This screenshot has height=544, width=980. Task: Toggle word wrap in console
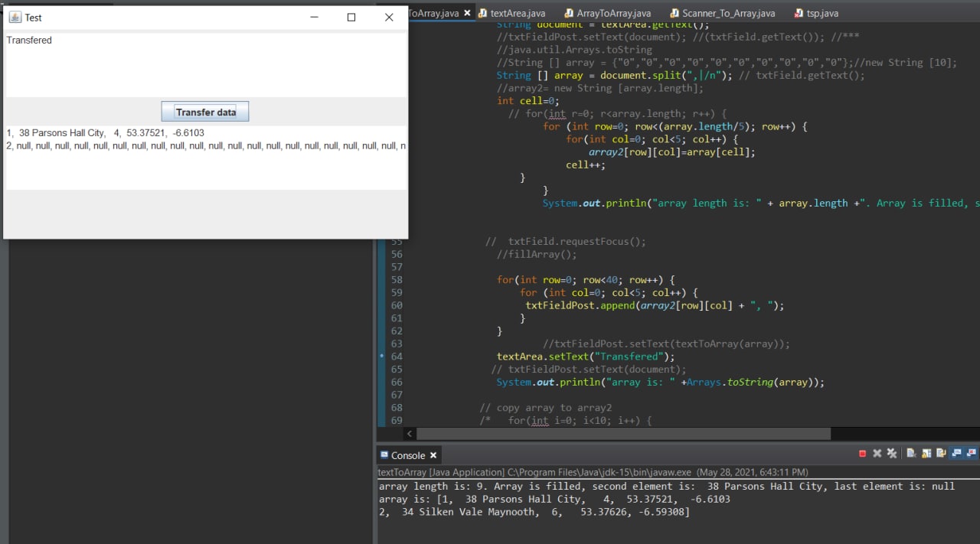click(x=941, y=454)
